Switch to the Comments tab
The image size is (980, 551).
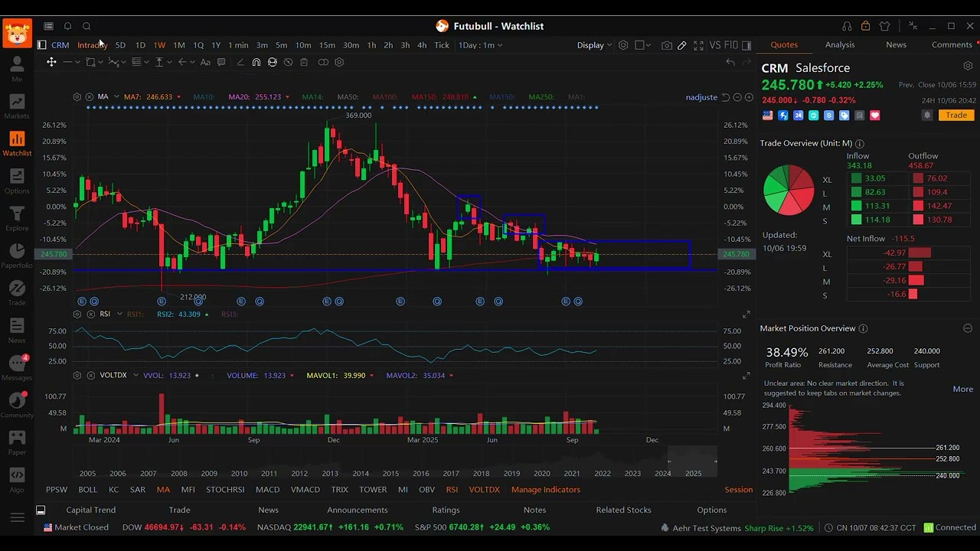click(952, 45)
